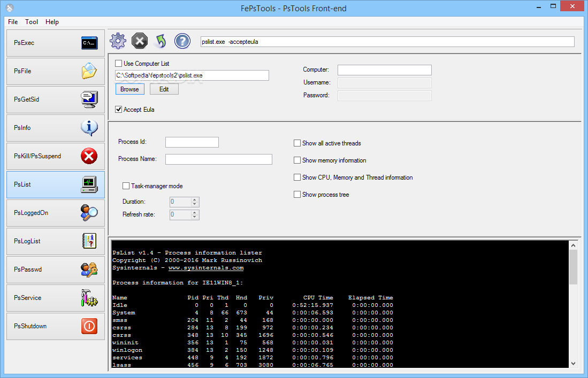Click the Duration number field
This screenshot has width=588, height=378.
pos(180,202)
